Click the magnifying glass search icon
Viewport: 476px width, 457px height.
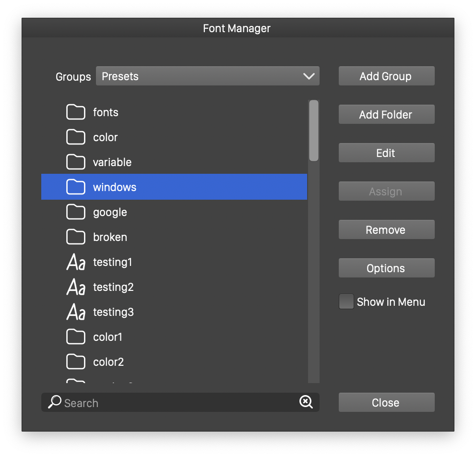click(x=55, y=402)
